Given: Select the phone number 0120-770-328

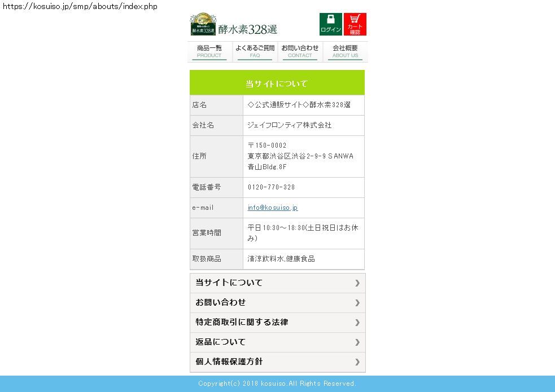Looking at the screenshot, I should click(271, 187).
